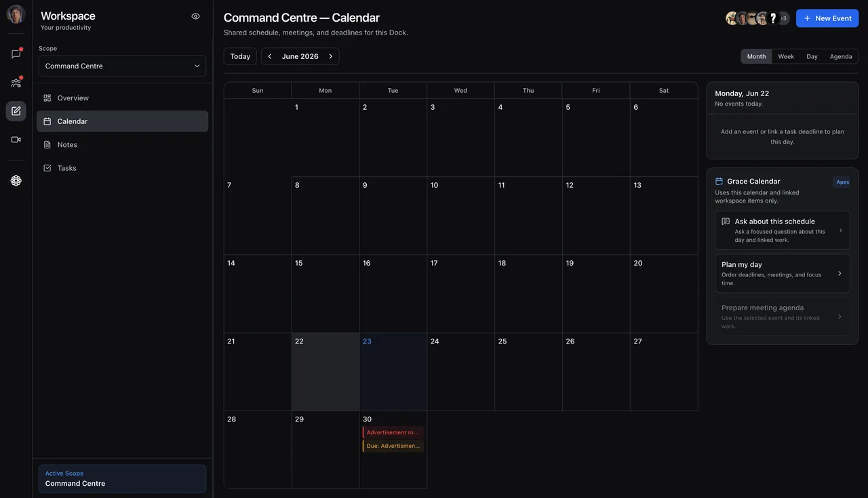Open Notes in the sidebar

point(122,145)
